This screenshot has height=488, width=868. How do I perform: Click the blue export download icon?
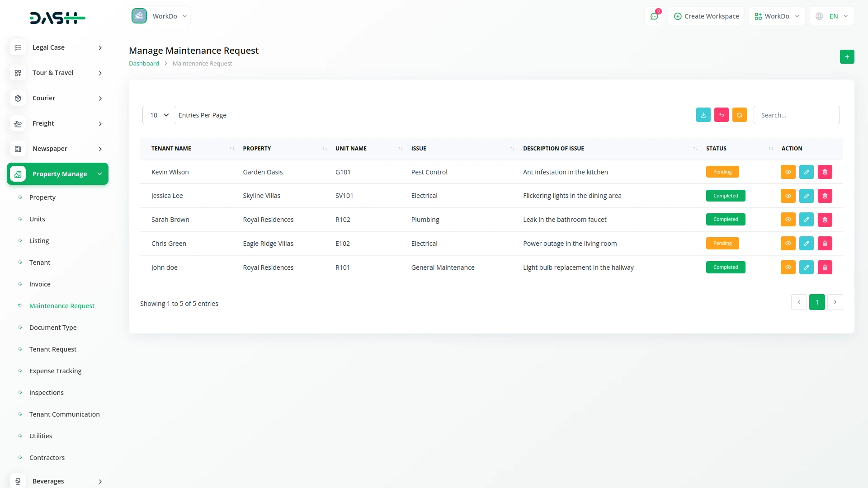tap(703, 115)
